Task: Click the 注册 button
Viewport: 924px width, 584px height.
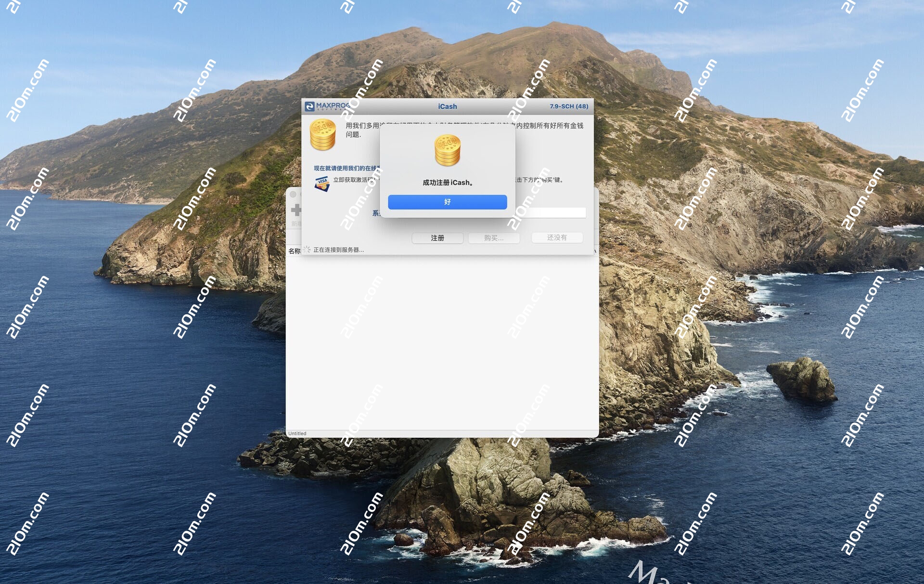Action: tap(437, 238)
